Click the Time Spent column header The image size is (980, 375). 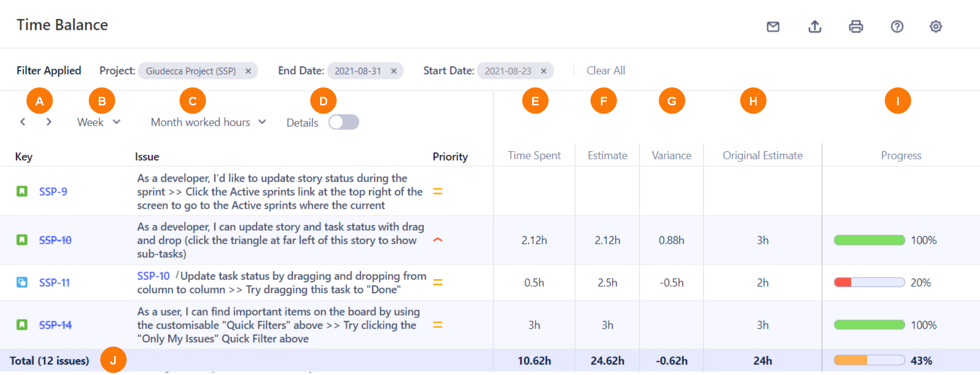(x=534, y=156)
